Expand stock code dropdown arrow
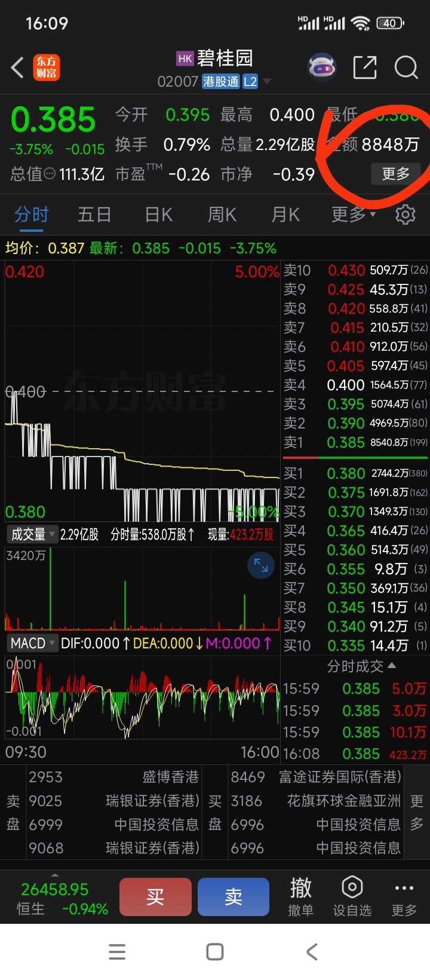 coord(267,81)
